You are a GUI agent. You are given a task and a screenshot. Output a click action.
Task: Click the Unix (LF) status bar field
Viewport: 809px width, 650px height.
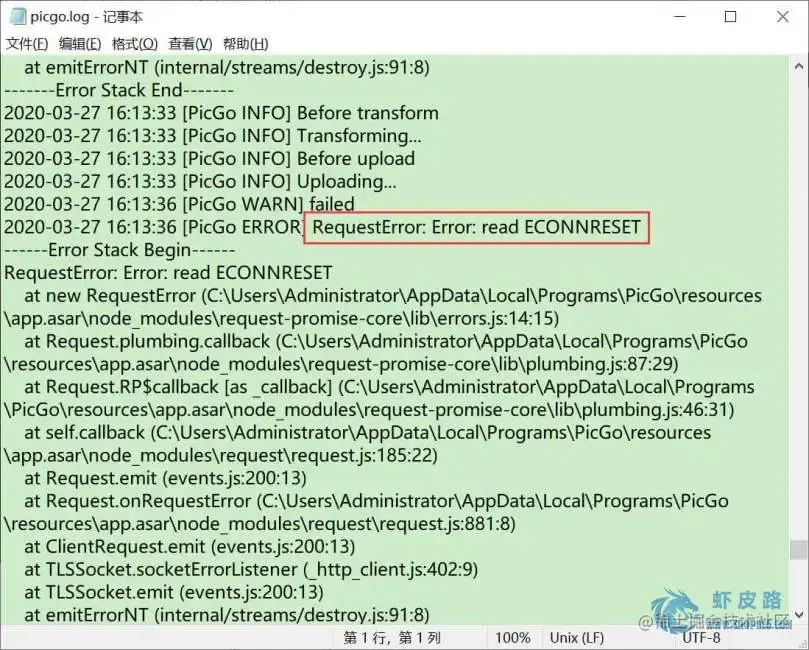[x=577, y=638]
